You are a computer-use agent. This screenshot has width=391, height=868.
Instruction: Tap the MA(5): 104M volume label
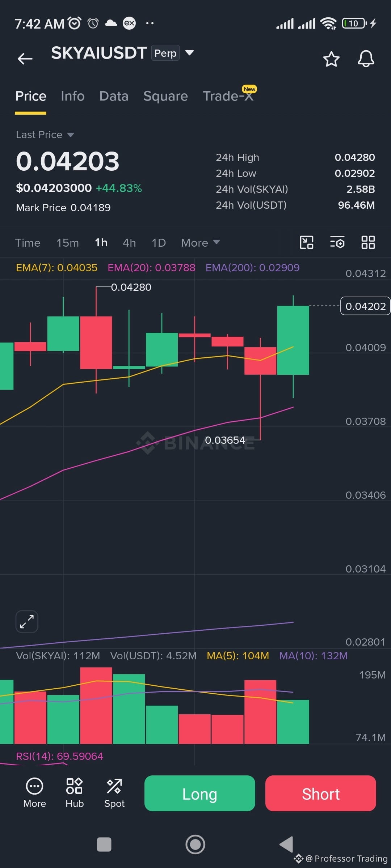tap(238, 656)
